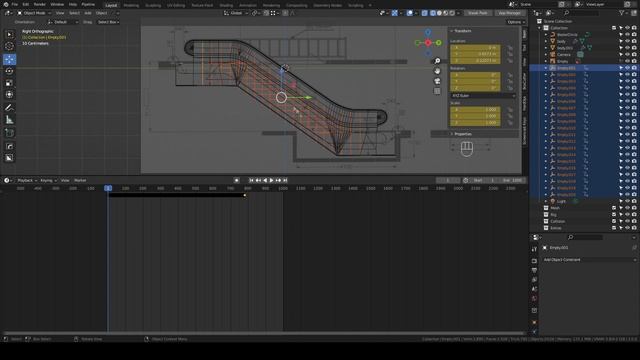Jump to timeline start frame
640x360 pixels.
click(251, 180)
